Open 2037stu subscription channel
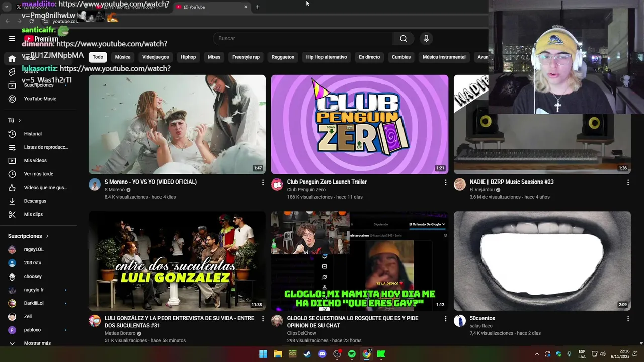The image size is (644, 362). (x=33, y=263)
